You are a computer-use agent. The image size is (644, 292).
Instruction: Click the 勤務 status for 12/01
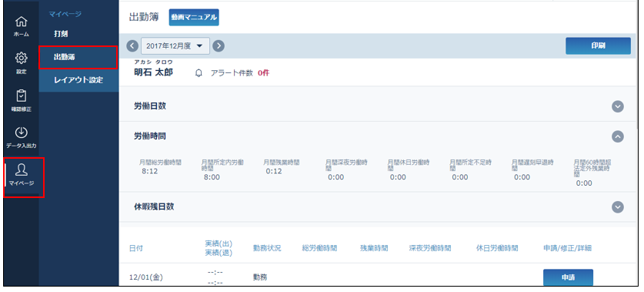(x=260, y=277)
